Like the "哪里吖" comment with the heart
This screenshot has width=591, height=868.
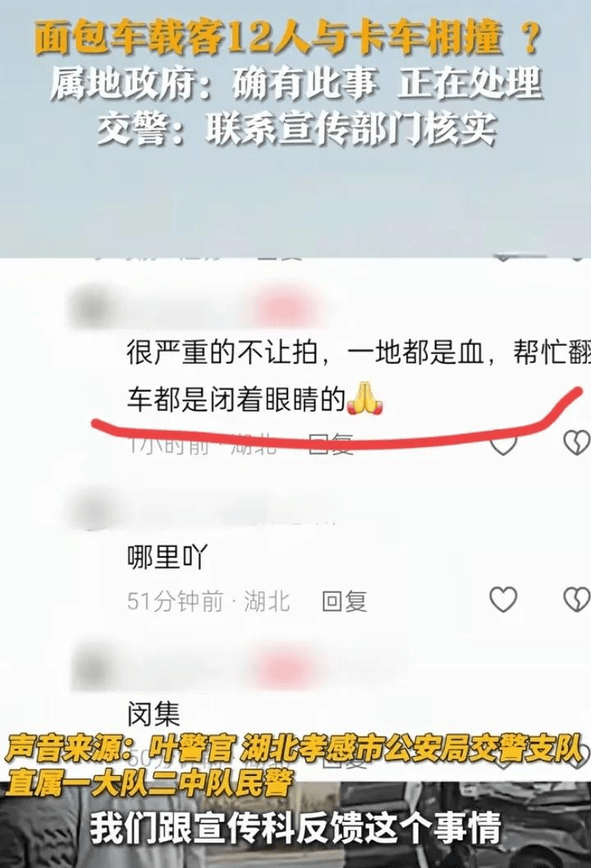(503, 599)
